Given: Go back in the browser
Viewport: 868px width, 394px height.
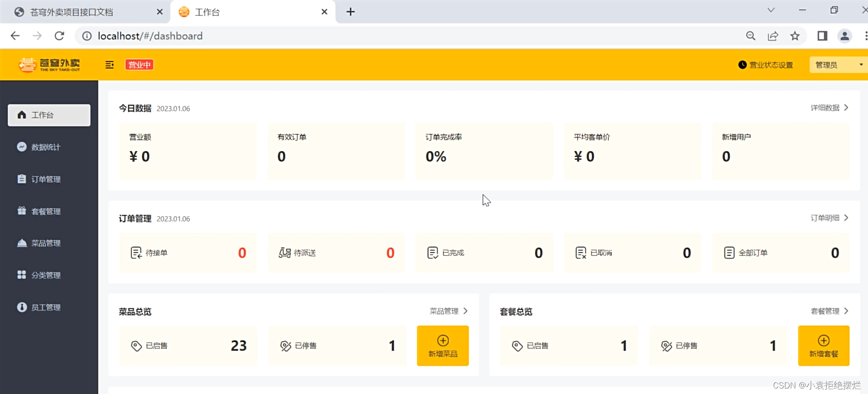Looking at the screenshot, I should (x=15, y=36).
